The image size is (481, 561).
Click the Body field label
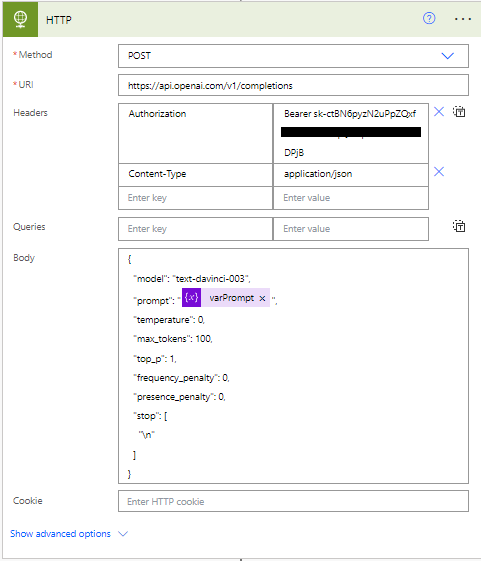pos(24,258)
